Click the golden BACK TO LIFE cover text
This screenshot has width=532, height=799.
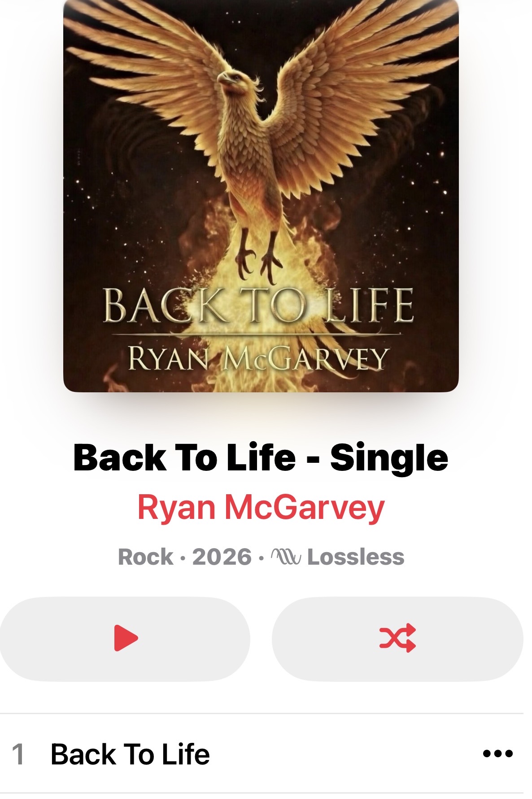[258, 306]
